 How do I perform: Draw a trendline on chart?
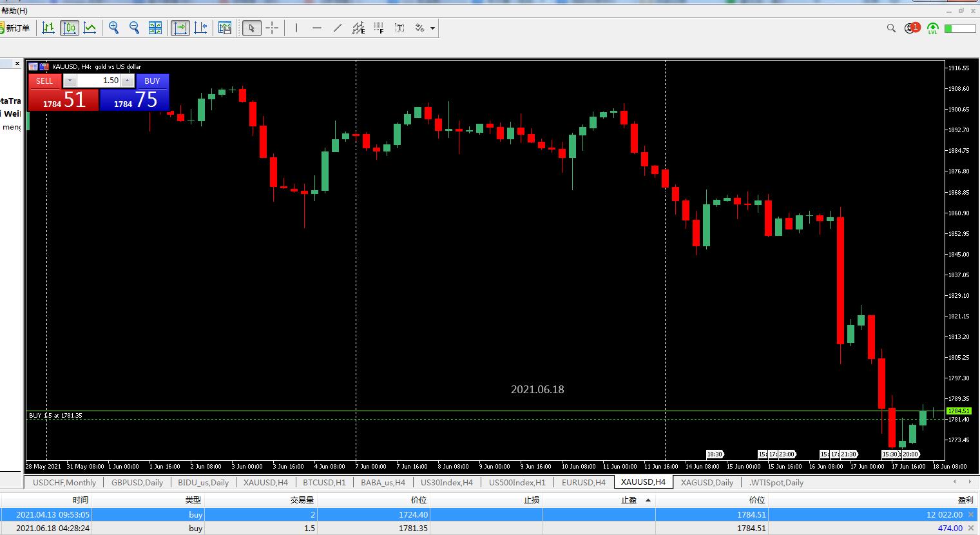click(x=338, y=28)
